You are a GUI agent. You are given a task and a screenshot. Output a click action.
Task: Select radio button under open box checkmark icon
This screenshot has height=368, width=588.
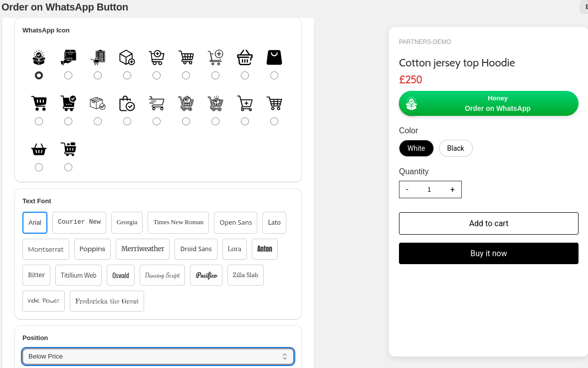(x=38, y=75)
